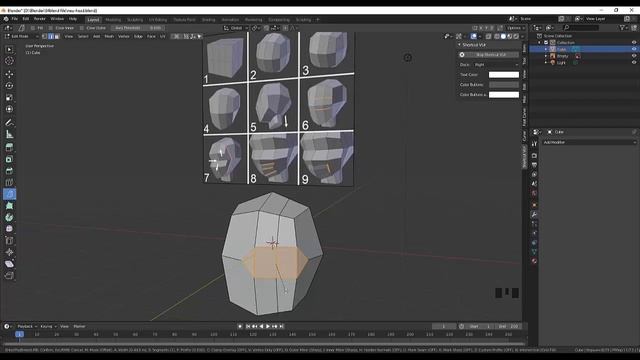640x360 pixels.
Task: Toggle X-ray display
Action: (x=488, y=36)
